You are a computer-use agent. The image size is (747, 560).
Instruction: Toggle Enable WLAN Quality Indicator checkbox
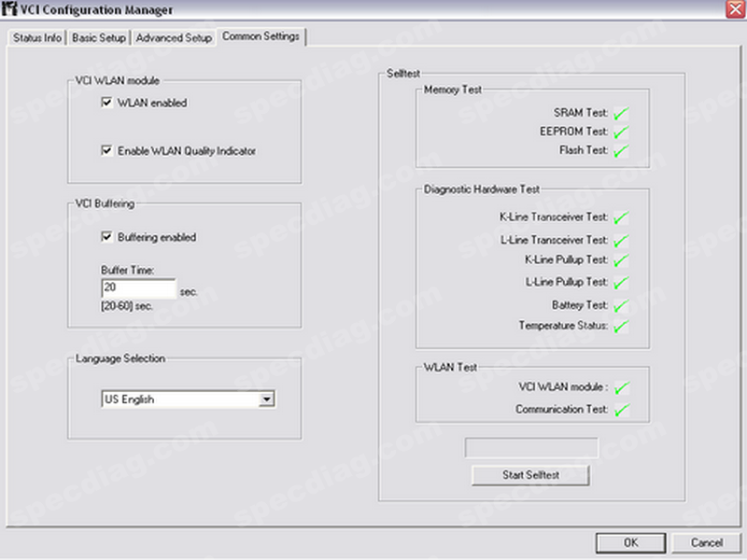click(106, 150)
